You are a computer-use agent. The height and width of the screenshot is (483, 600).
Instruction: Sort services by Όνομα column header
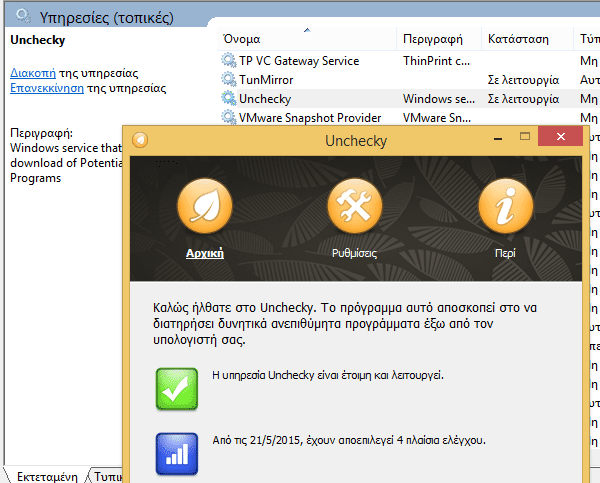tap(307, 39)
